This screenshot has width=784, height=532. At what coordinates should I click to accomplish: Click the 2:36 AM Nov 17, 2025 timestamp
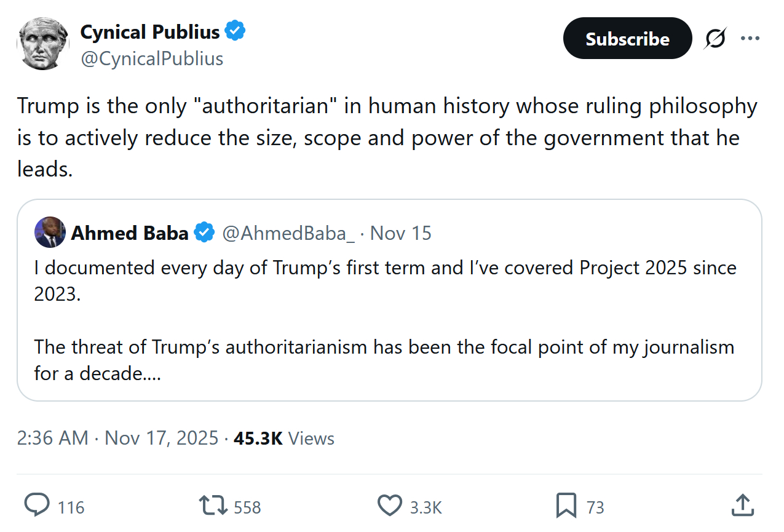[x=117, y=438]
